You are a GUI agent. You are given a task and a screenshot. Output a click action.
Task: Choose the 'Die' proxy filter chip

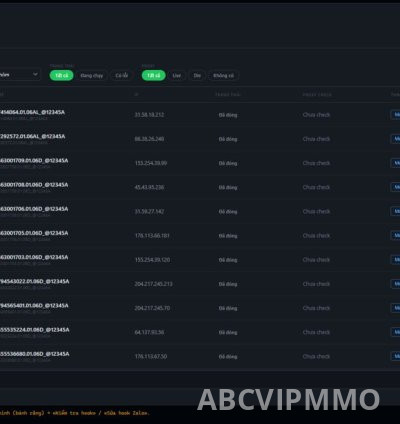[x=197, y=75]
